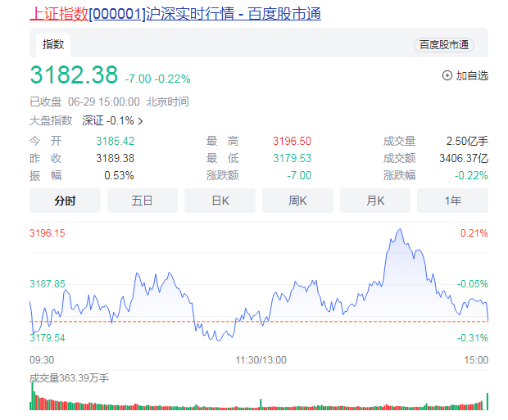The image size is (508, 420).
Task: Click the 百度股市通 badge
Action: point(444,45)
